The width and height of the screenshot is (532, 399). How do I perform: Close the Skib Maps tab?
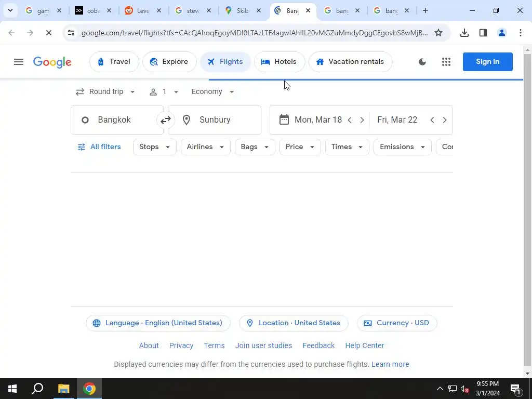click(x=259, y=10)
